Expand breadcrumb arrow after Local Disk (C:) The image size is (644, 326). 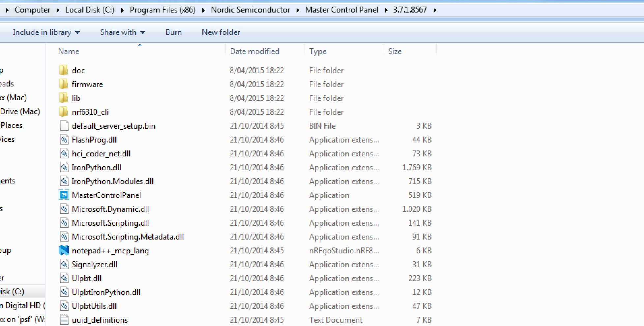point(122,10)
